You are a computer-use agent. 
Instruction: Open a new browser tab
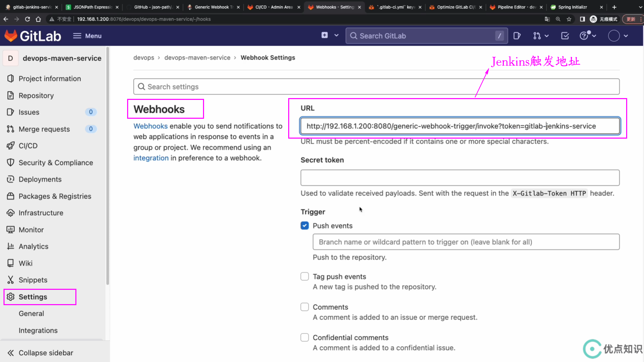pos(614,7)
